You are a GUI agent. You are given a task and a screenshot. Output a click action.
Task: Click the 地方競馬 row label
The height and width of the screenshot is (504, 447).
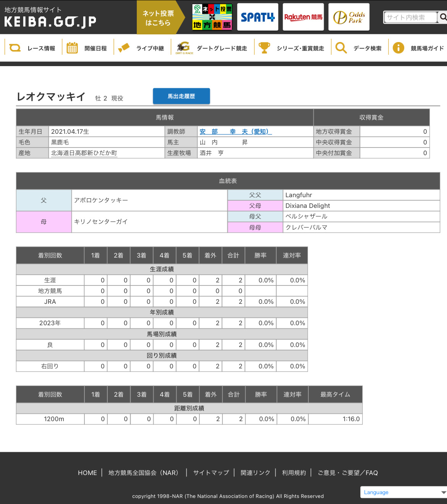[50, 291]
